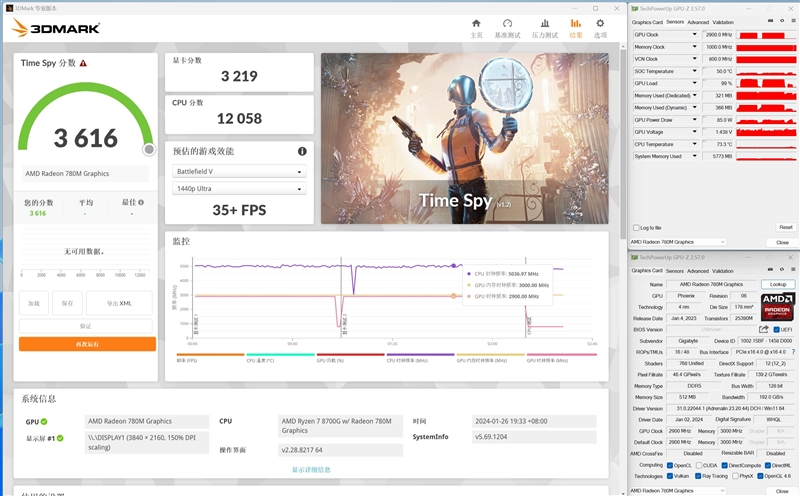The height and width of the screenshot is (496, 800).
Task: Toggle the PhysX checkbox
Action: click(x=735, y=476)
